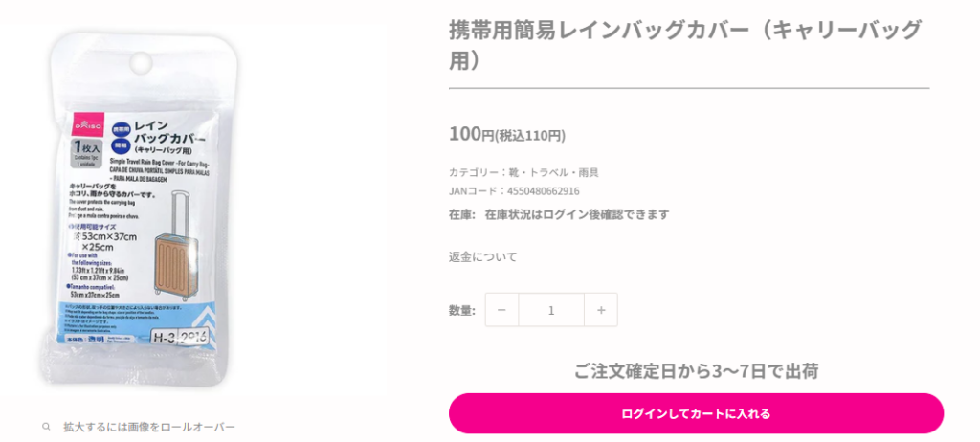Click the 100円 price text

coord(471,134)
